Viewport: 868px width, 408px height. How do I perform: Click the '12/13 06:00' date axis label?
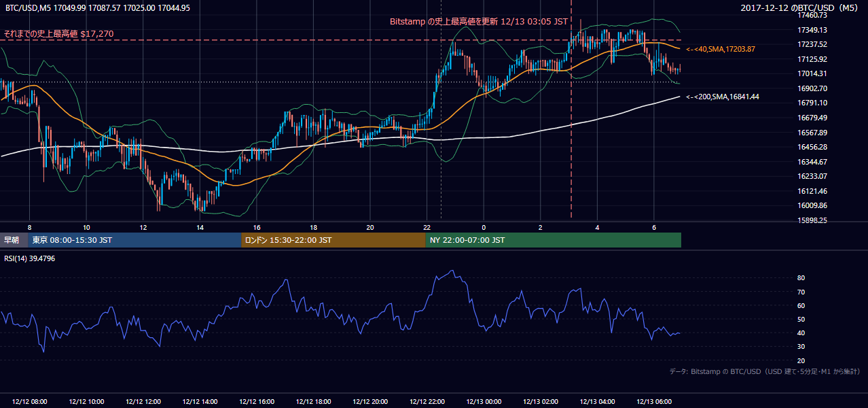(654, 402)
